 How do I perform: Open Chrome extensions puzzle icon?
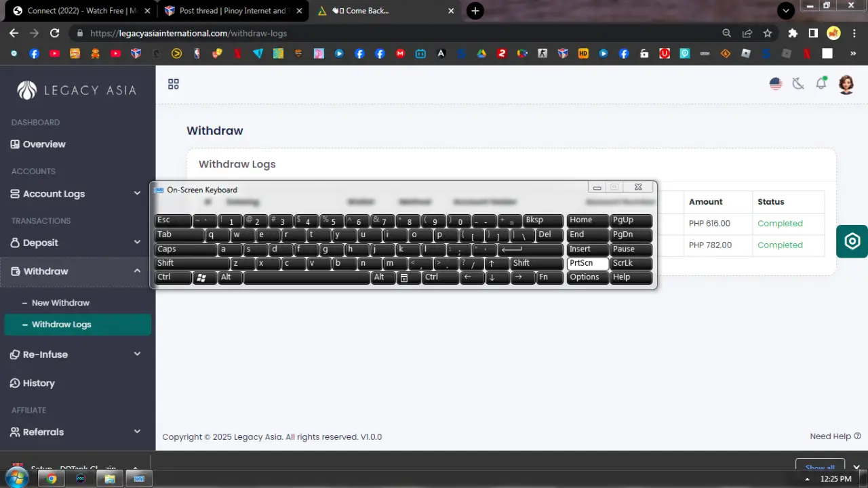(793, 33)
